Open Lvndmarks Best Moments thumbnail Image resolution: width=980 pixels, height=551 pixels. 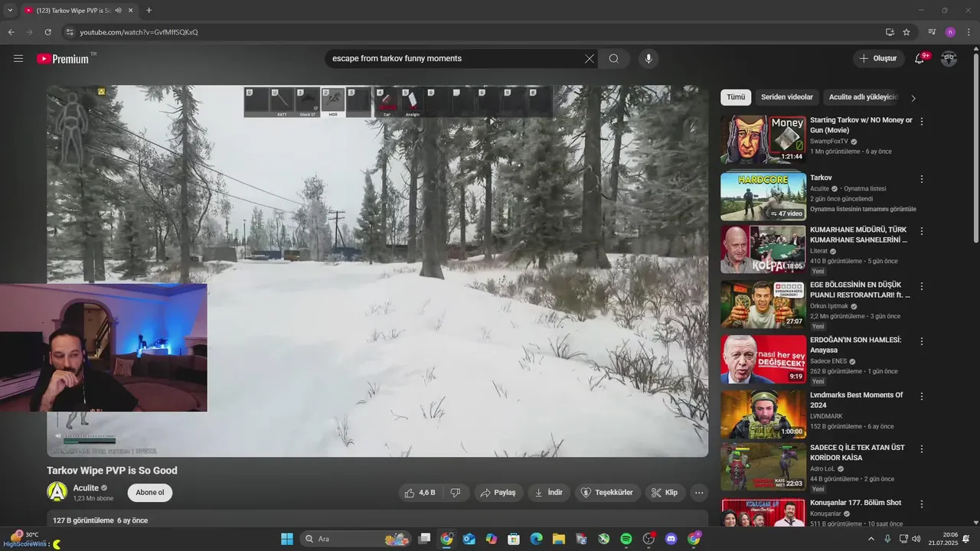click(x=763, y=414)
